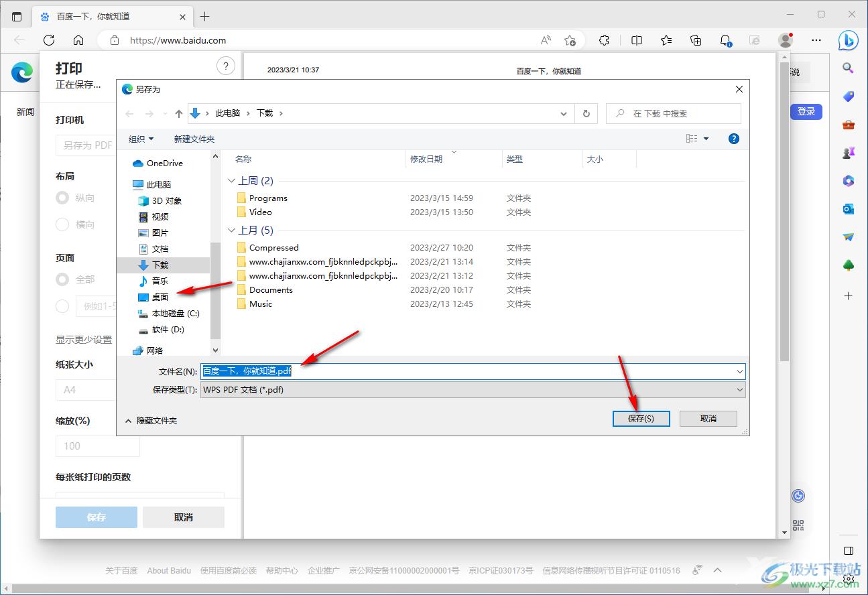Click 新建文件夹 toolbar item
Viewport: 868px width, 595px height.
194,139
